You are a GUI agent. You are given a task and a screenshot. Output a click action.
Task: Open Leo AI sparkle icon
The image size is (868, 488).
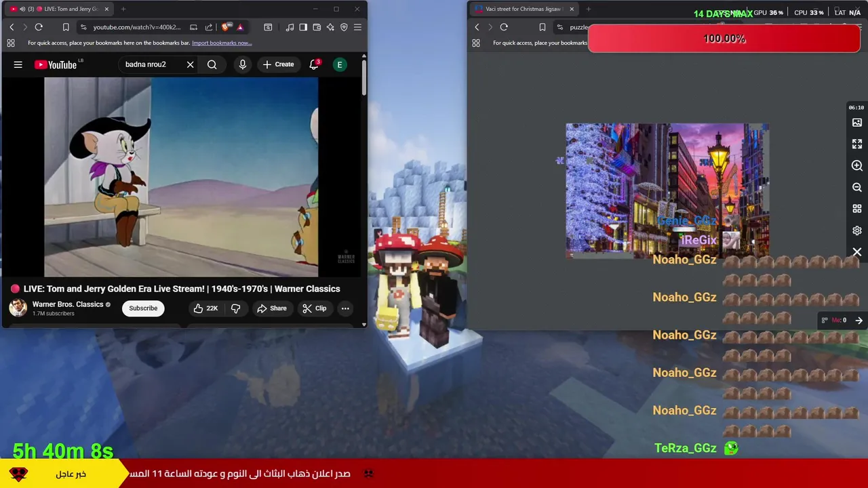(x=330, y=27)
